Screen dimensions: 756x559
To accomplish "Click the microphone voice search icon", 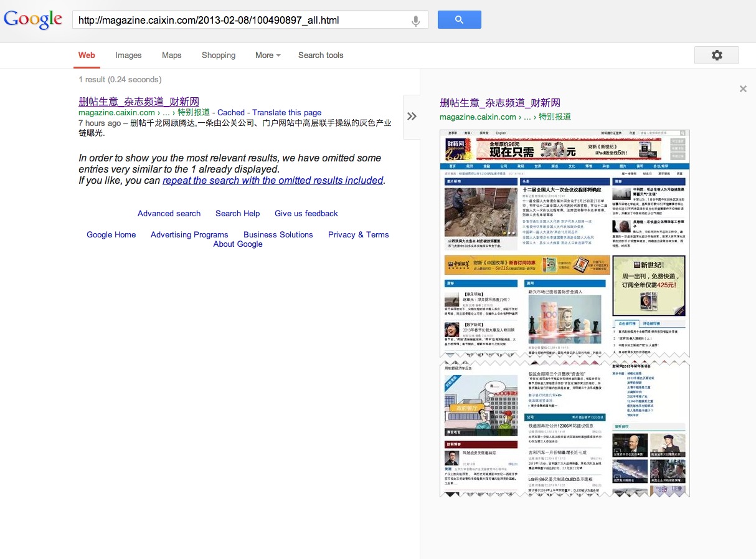I will pyautogui.click(x=416, y=20).
